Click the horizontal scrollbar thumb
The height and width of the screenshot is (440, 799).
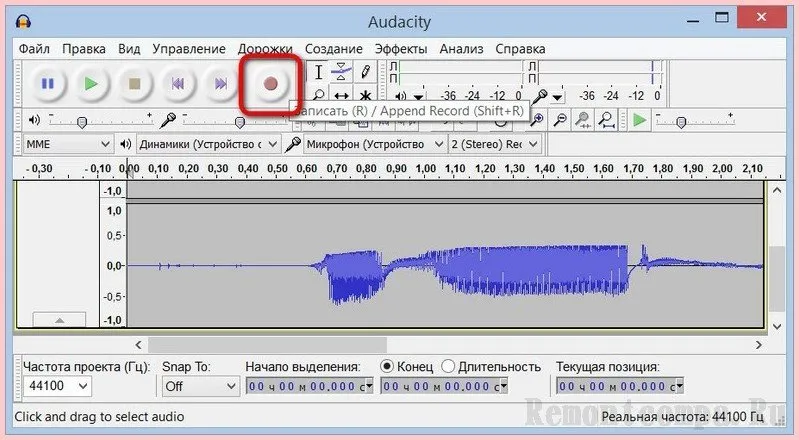tap(268, 345)
